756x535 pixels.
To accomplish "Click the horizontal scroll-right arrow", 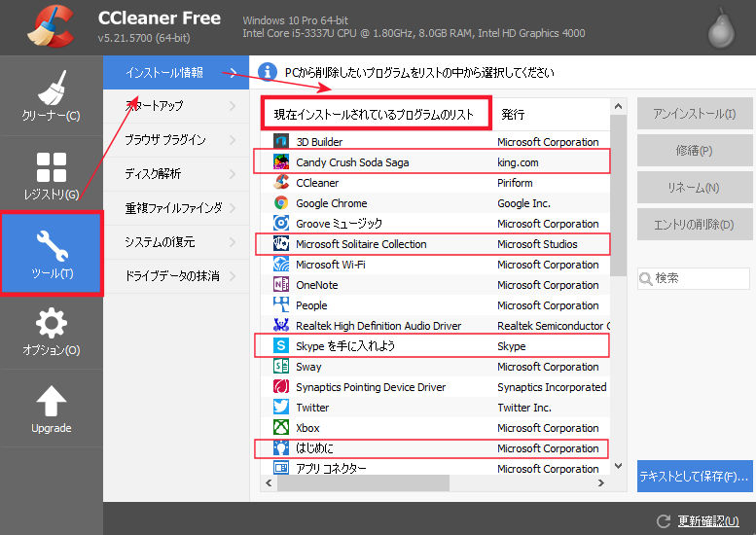I will [x=601, y=482].
